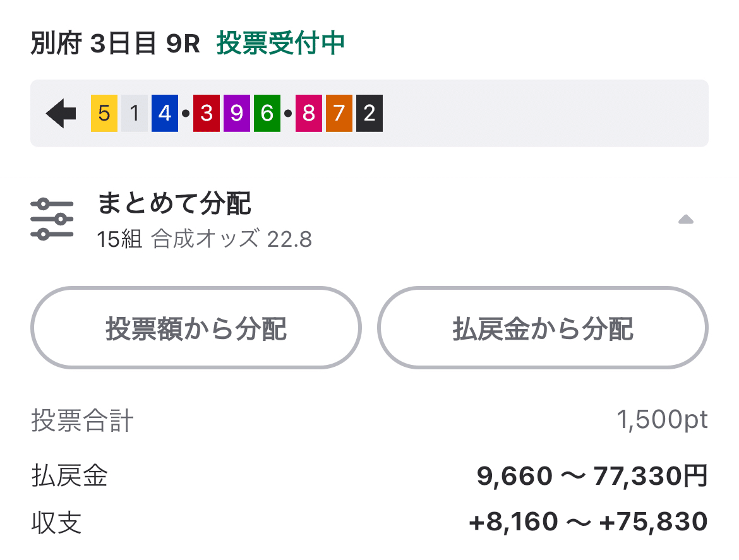The image size is (739, 560).
Task: Select the yellow number 5 racer badge
Action: pos(102,112)
